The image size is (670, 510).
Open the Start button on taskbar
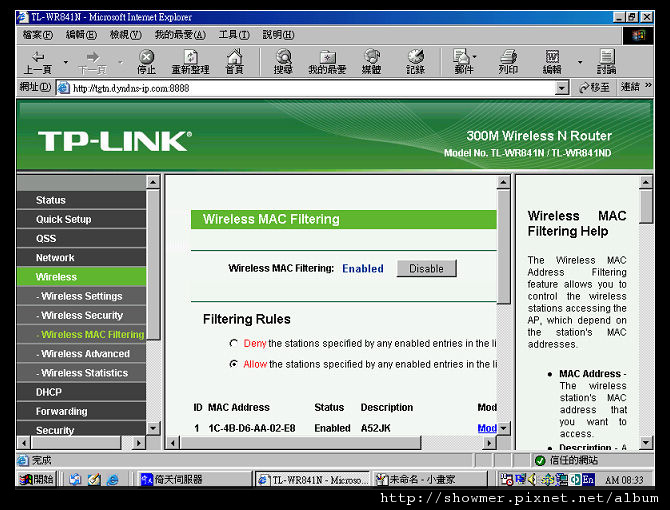(x=37, y=479)
